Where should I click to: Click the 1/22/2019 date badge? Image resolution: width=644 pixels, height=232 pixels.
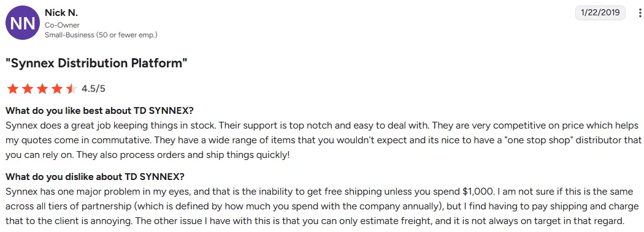(x=600, y=13)
